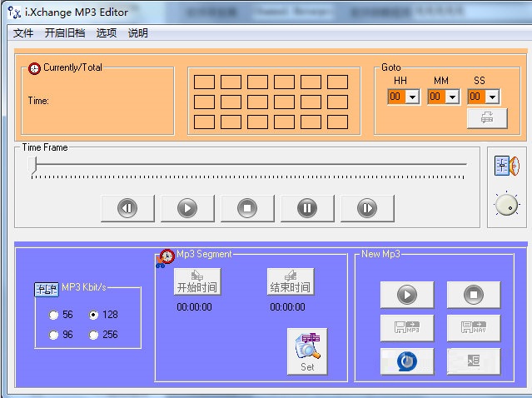Click the Play button under Time Frame
Screen dimensions: 532x398
[187, 208]
